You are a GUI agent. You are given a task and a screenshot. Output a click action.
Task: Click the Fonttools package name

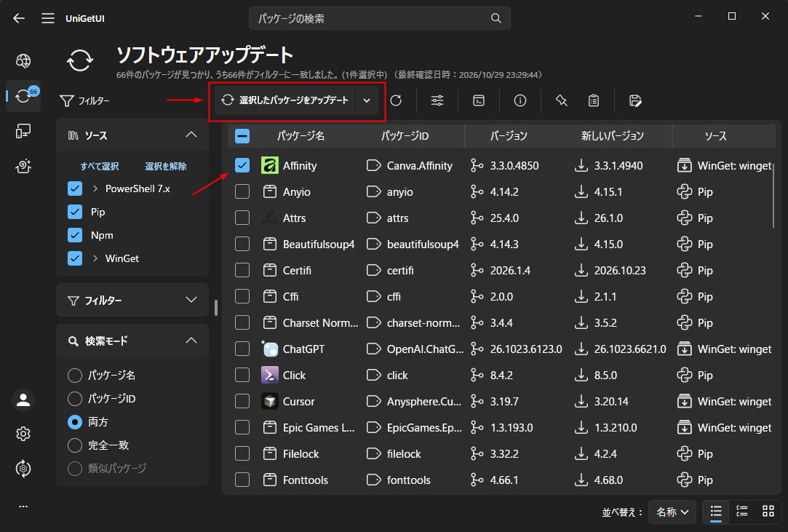point(305,480)
